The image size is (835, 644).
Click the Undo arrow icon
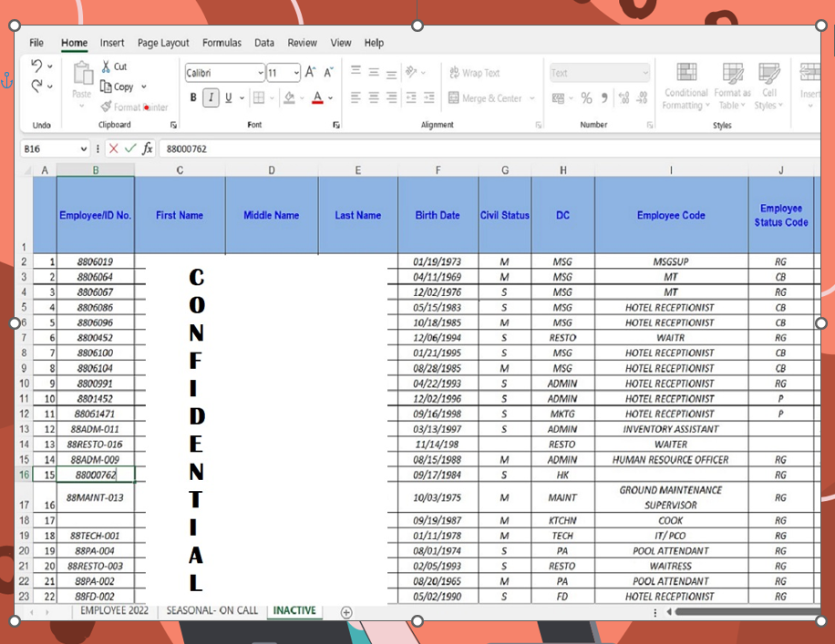click(x=36, y=66)
